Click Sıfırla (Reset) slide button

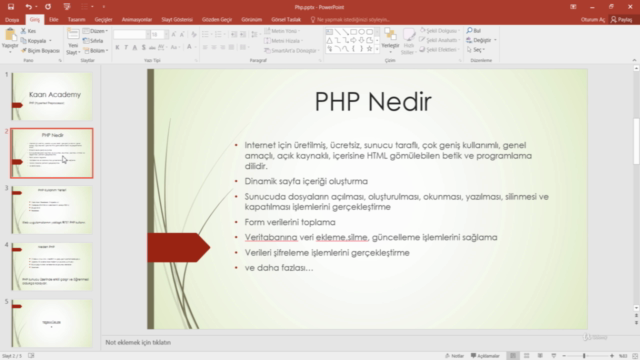pyautogui.click(x=93, y=41)
